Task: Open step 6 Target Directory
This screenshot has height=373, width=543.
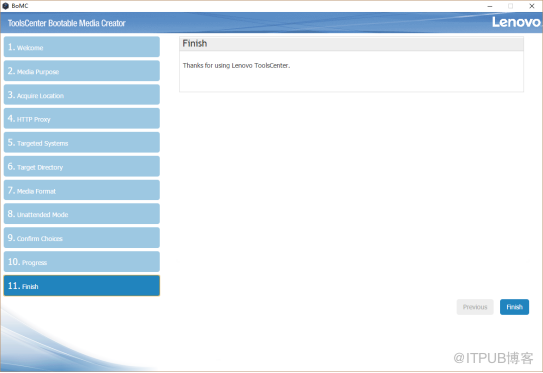Action: click(82, 166)
